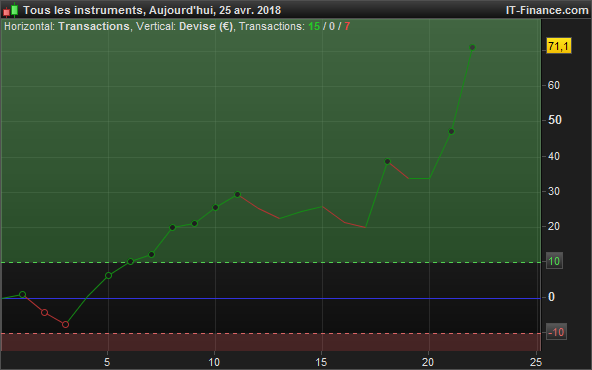Click the peak point at transaction 11

[x=237, y=194]
